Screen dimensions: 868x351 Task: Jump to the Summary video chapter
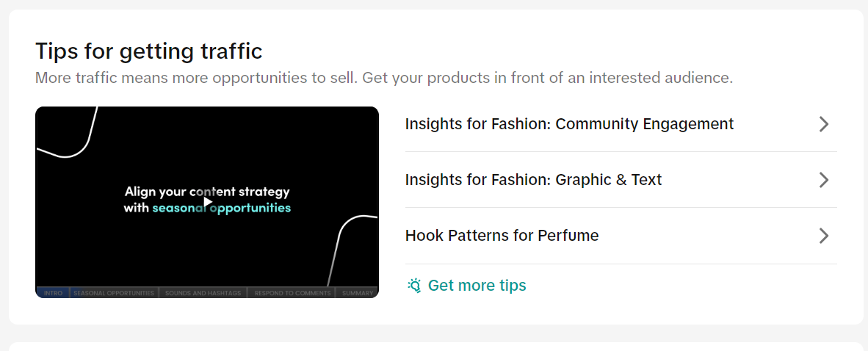pos(358,293)
